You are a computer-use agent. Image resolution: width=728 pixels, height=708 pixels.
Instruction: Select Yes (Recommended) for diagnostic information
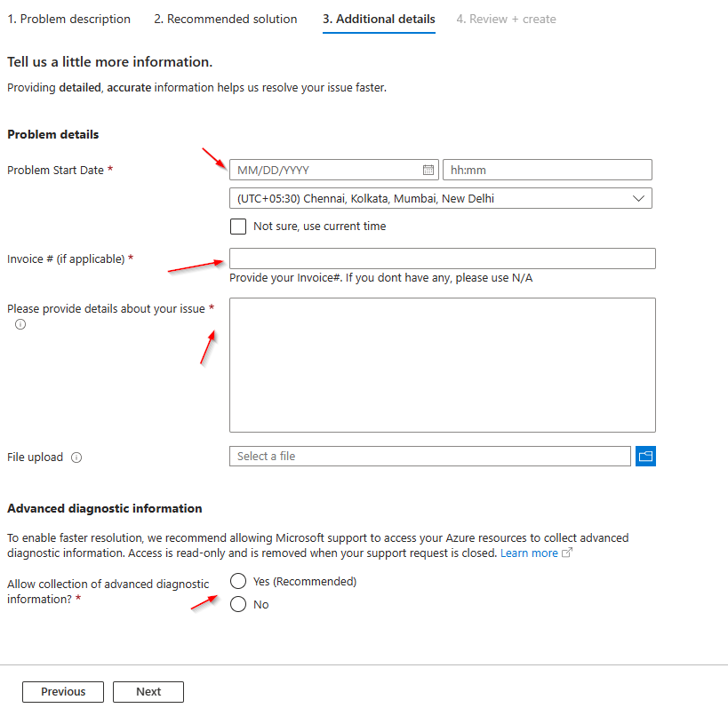tap(237, 581)
